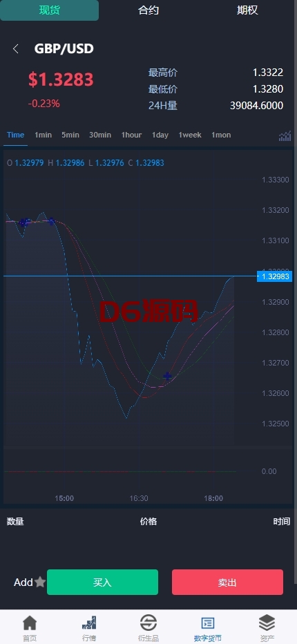Switch to the 期权 options tab

click(247, 10)
